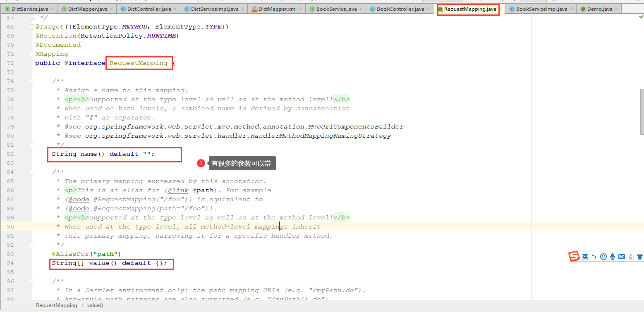This screenshot has height=312, width=644.
Task: Toggle fold end marker at line 81
Action: coord(32,145)
